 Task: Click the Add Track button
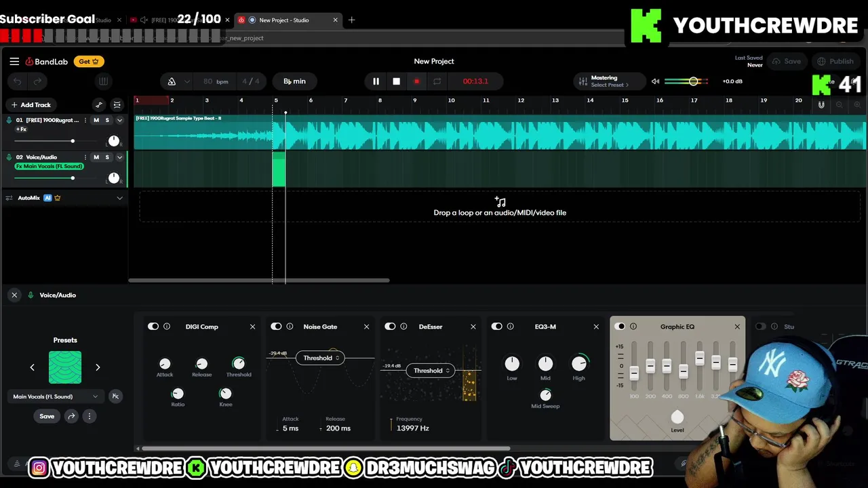pos(31,105)
